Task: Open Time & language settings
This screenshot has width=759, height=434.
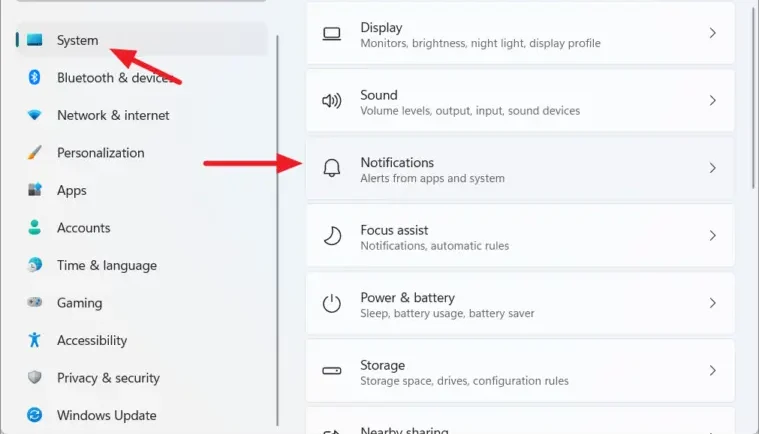Action: pyautogui.click(x=106, y=265)
